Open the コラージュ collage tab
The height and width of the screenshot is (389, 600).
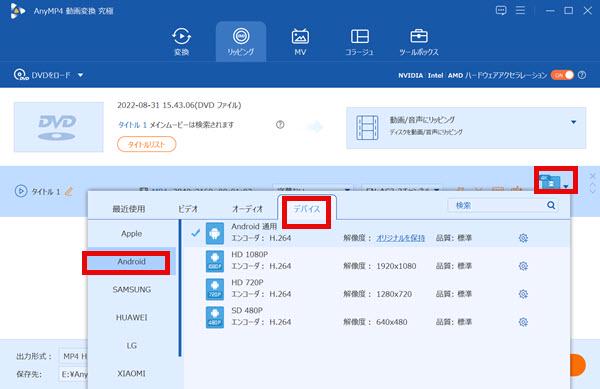(360, 41)
